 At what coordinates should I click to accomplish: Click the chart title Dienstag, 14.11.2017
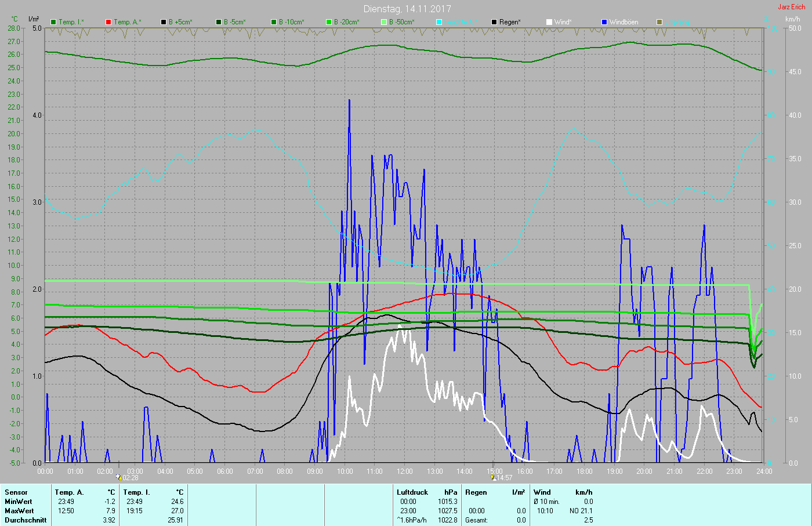(407, 9)
